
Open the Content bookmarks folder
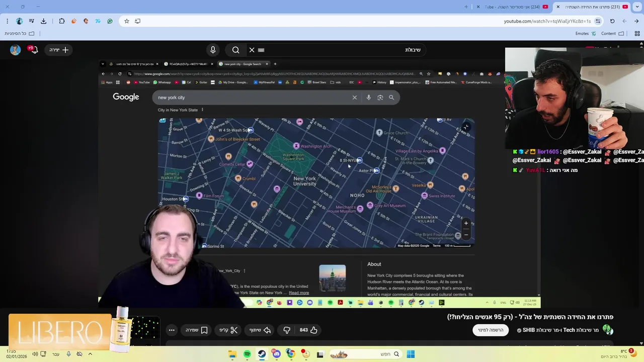(x=612, y=34)
